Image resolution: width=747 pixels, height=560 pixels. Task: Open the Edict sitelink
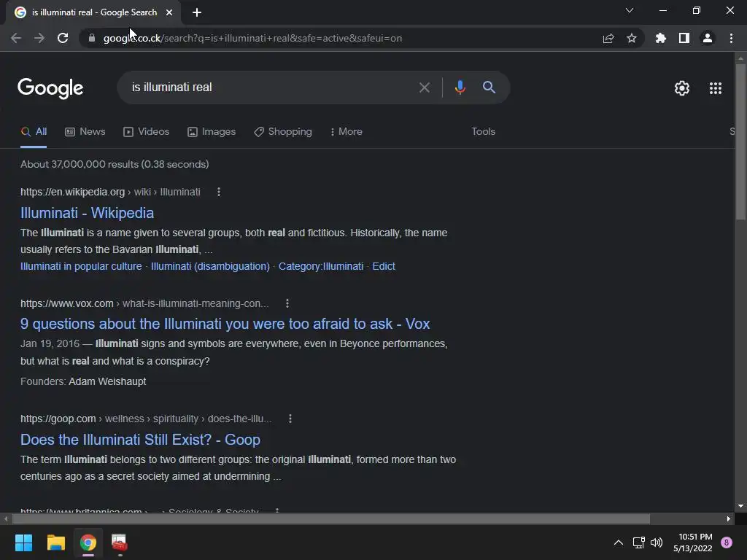tap(384, 266)
